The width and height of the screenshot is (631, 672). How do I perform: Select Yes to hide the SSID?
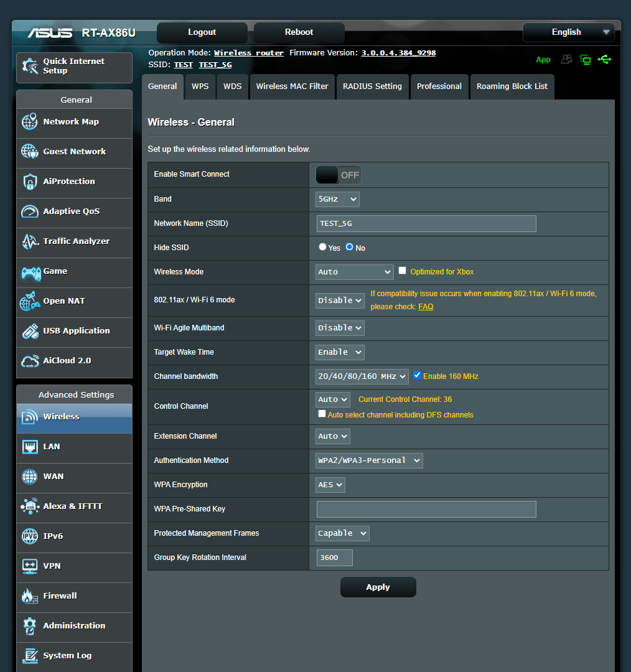click(x=322, y=247)
